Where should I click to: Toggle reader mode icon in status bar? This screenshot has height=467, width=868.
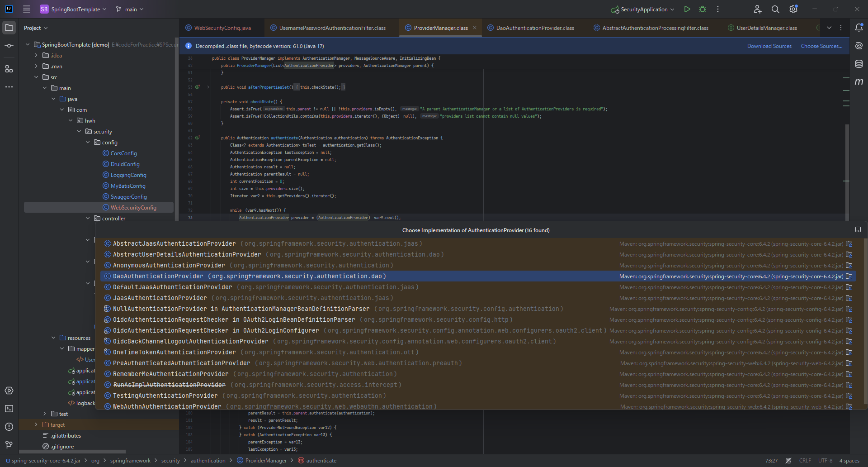(x=788, y=461)
